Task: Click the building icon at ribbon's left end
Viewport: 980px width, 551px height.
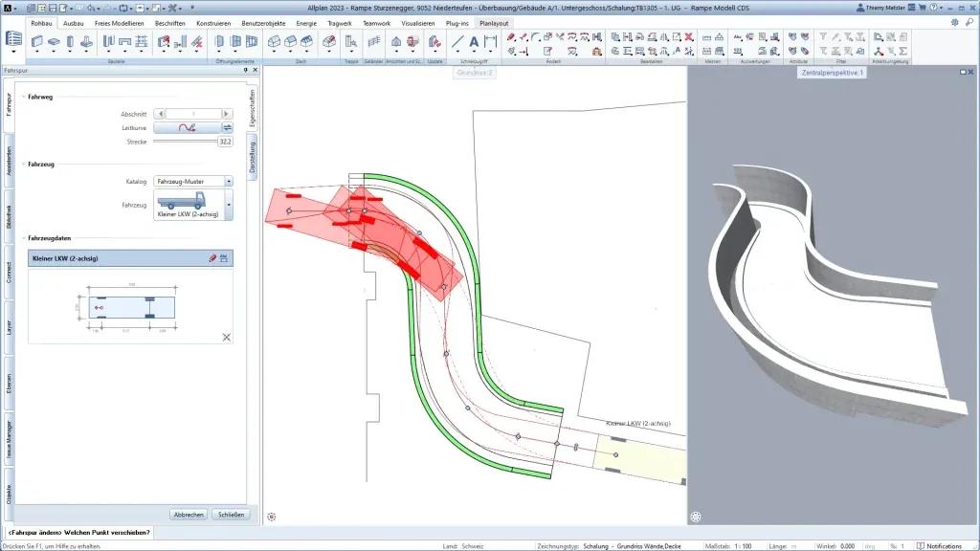Action: point(14,39)
